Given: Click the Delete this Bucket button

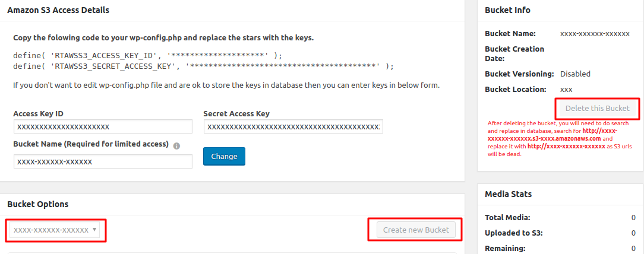Looking at the screenshot, I should click(x=597, y=109).
